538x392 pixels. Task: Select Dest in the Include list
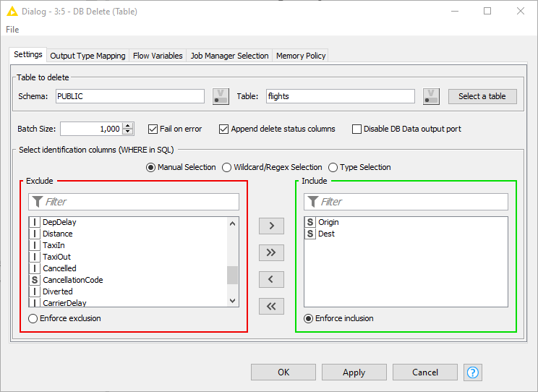[x=406, y=234]
